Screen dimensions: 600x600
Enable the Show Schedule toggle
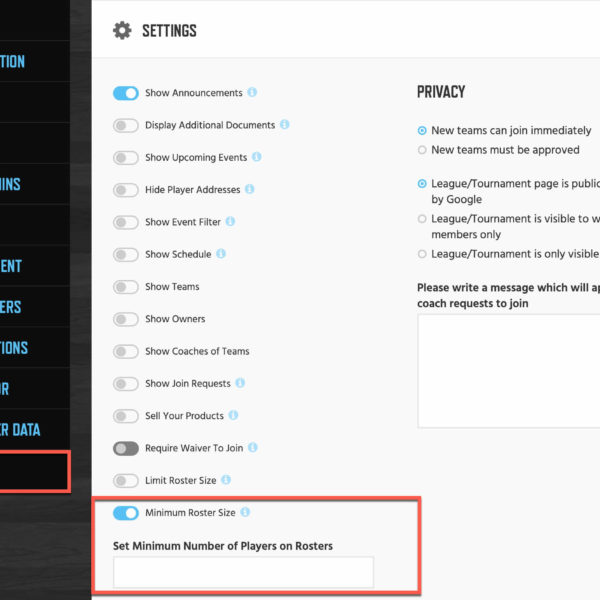coord(126,254)
